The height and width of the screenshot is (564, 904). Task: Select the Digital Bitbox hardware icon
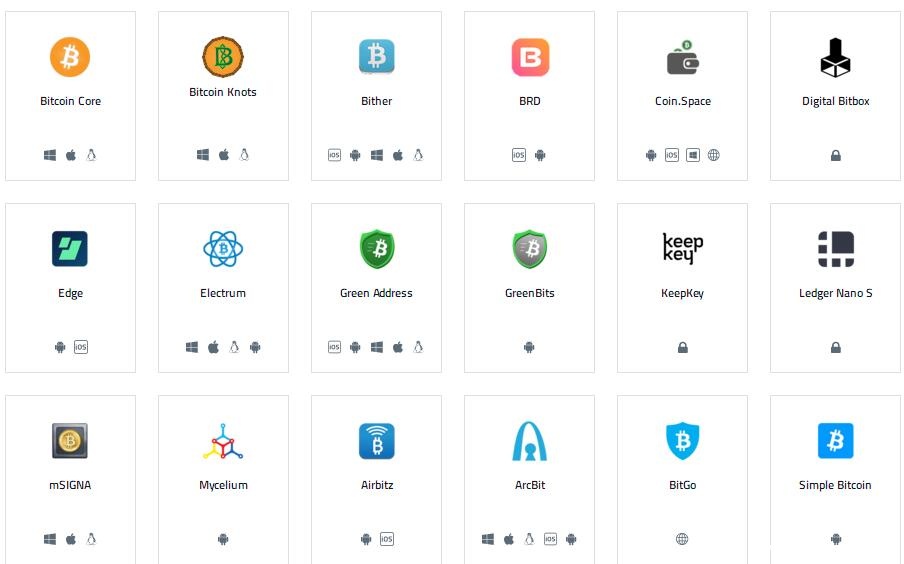click(x=835, y=57)
